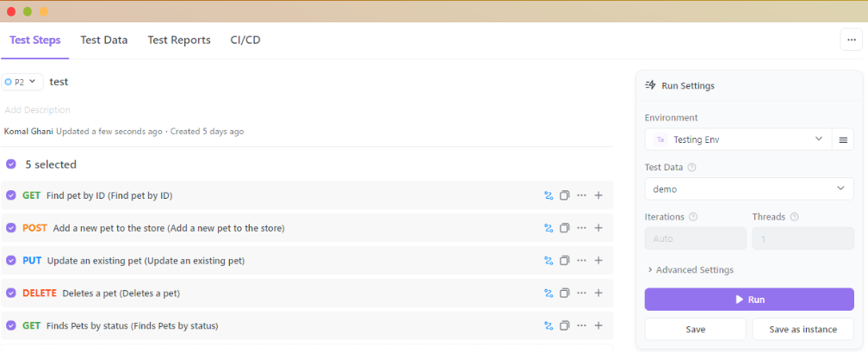Uncheck the Add a new pet step

[10, 228]
